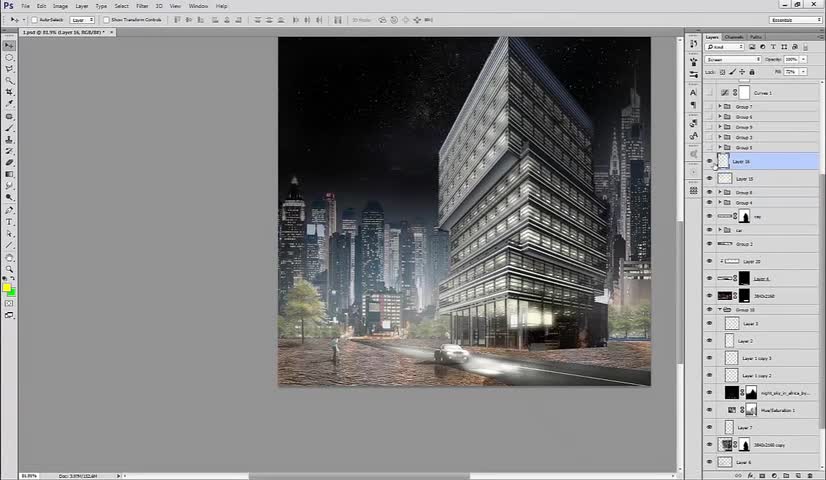The image size is (826, 480).
Task: Open the Image menu
Action: tap(60, 6)
